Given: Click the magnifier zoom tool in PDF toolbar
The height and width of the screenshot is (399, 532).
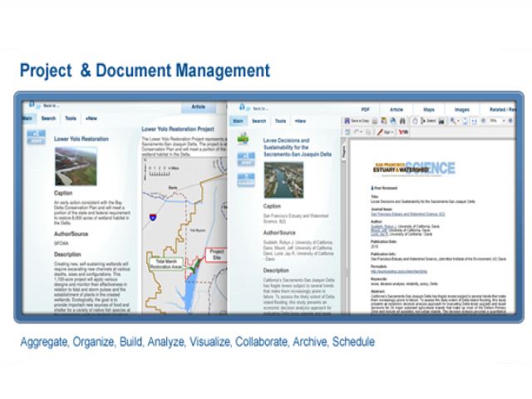Looking at the screenshot, I should [x=453, y=121].
